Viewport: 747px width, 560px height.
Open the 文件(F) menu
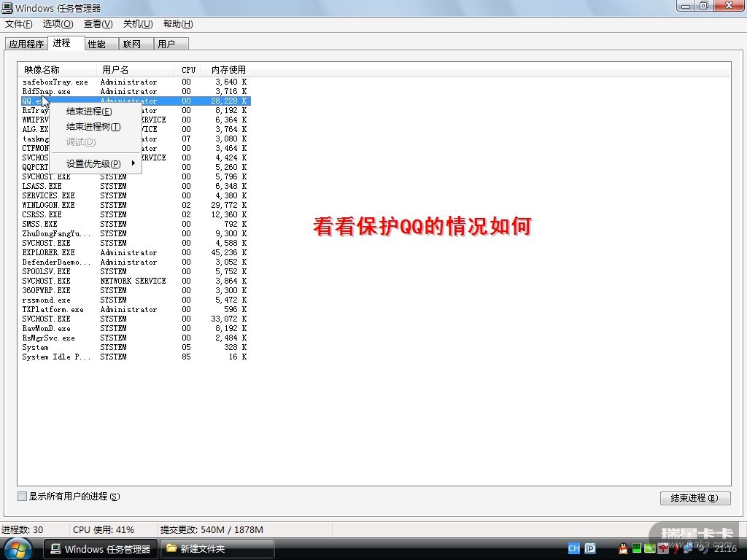18,24
